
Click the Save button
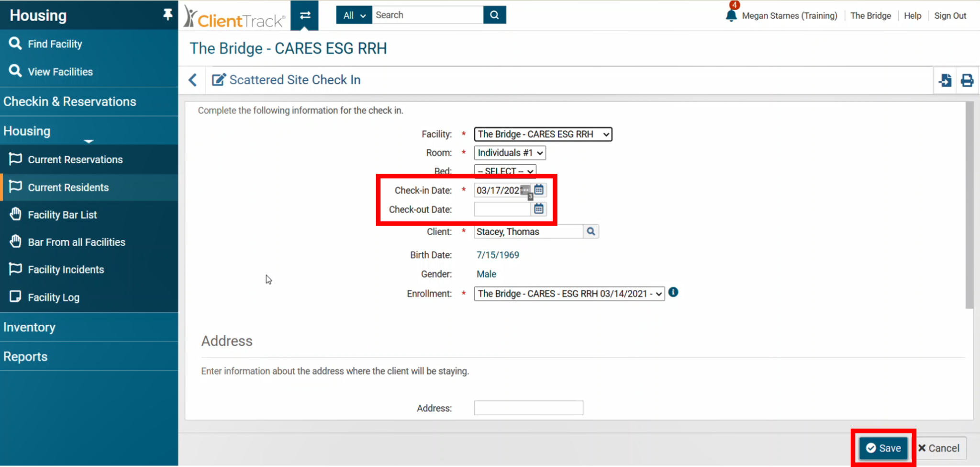884,448
